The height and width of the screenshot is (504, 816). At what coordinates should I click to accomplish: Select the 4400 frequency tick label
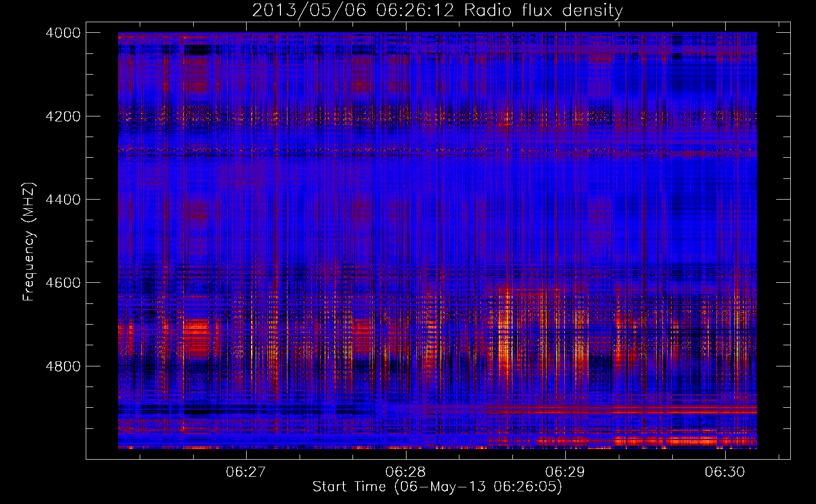[x=63, y=200]
